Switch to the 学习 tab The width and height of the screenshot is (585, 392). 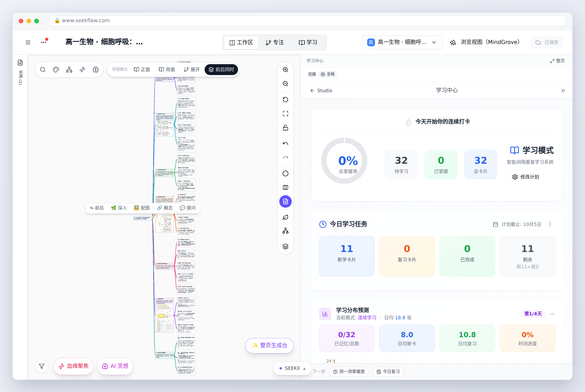(308, 43)
